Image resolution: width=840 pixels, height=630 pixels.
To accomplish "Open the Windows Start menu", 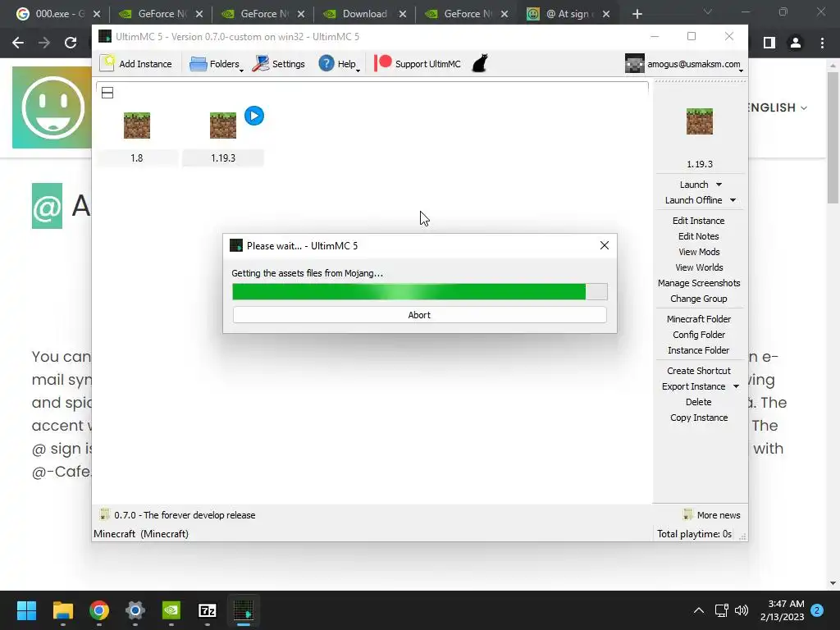I will pyautogui.click(x=26, y=610).
